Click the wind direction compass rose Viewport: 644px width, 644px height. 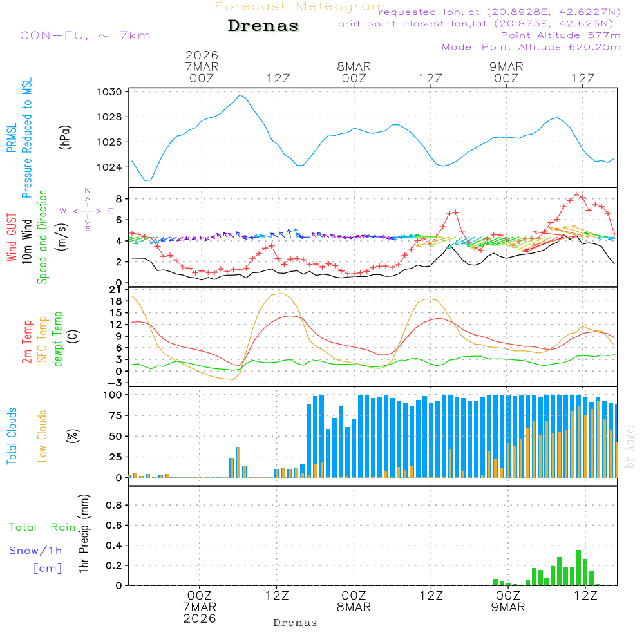87,210
